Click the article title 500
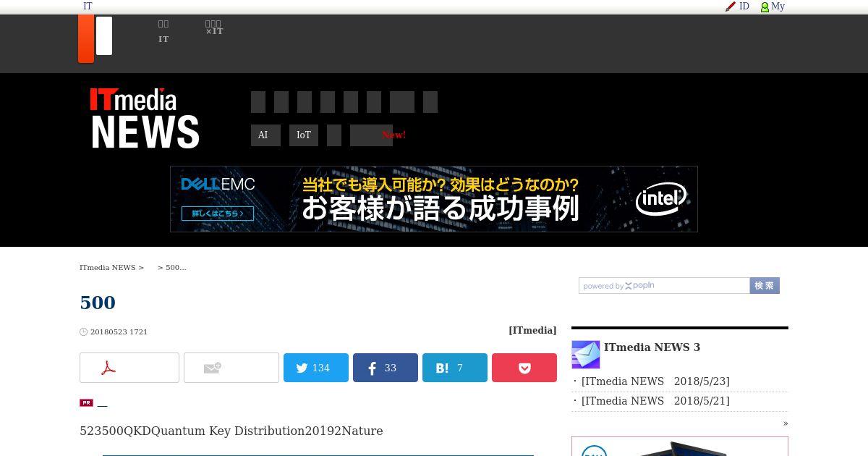 (x=98, y=303)
